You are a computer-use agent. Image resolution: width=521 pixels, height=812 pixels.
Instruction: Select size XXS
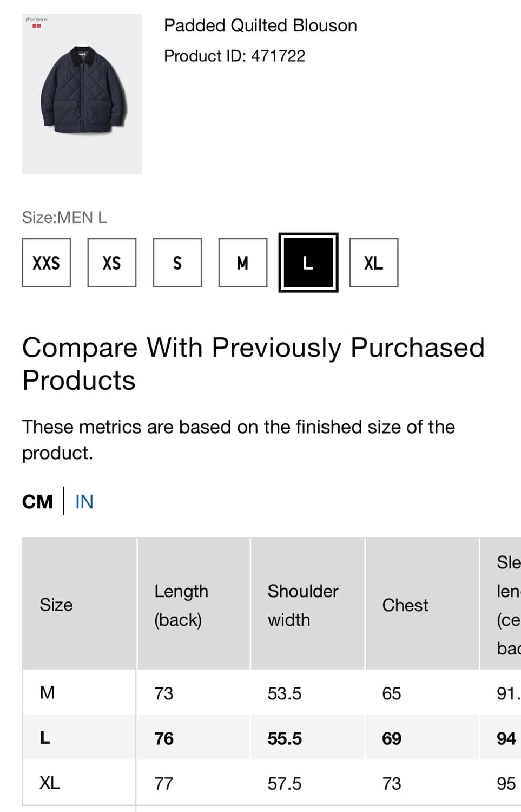(47, 263)
